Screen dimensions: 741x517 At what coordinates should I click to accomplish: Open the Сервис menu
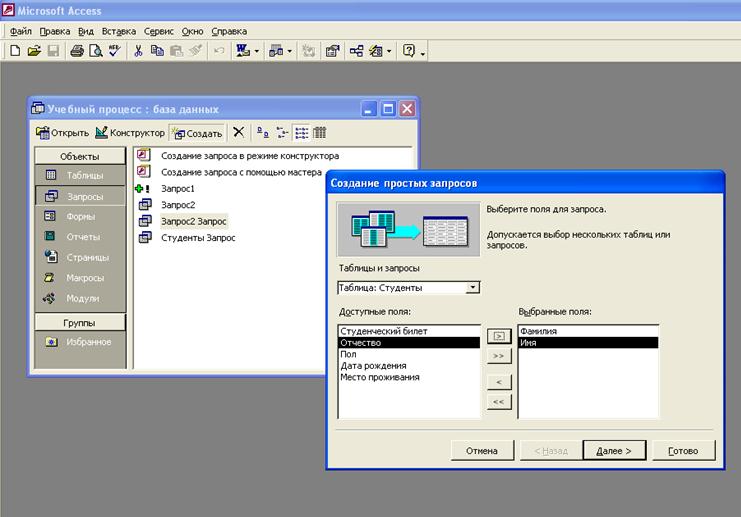coord(159,31)
